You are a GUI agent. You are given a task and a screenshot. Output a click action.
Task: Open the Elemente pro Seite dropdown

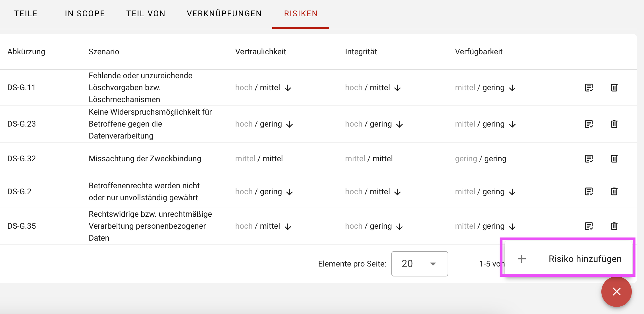click(x=419, y=264)
